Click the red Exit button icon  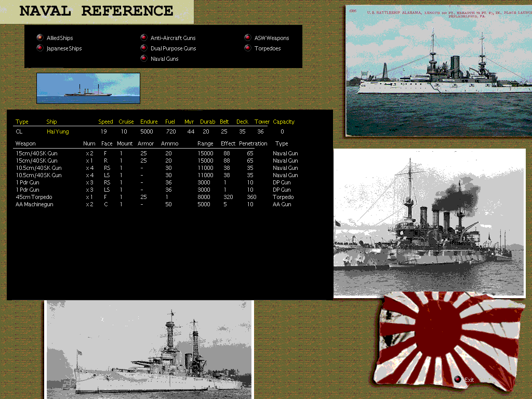(458, 379)
